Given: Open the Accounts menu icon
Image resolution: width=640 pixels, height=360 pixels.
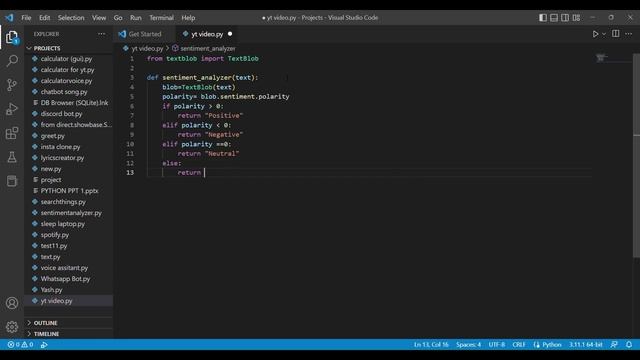Looking at the screenshot, I should click(x=12, y=303).
